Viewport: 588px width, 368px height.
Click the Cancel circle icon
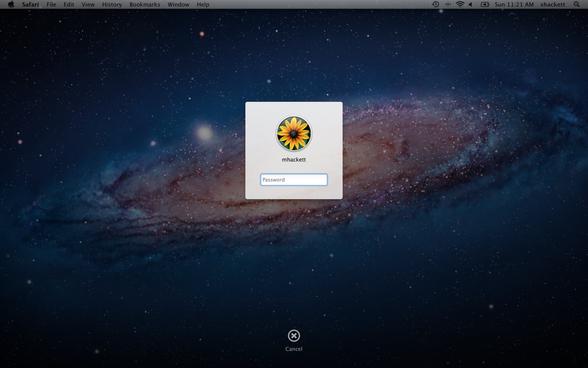[x=294, y=335]
